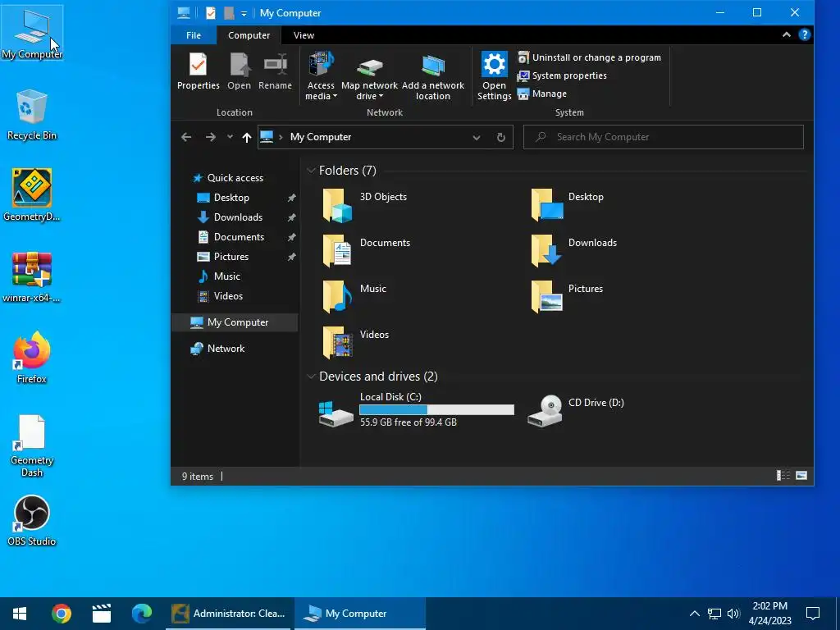Expand the address bar history dropdown
This screenshot has height=630, width=840.
477,137
